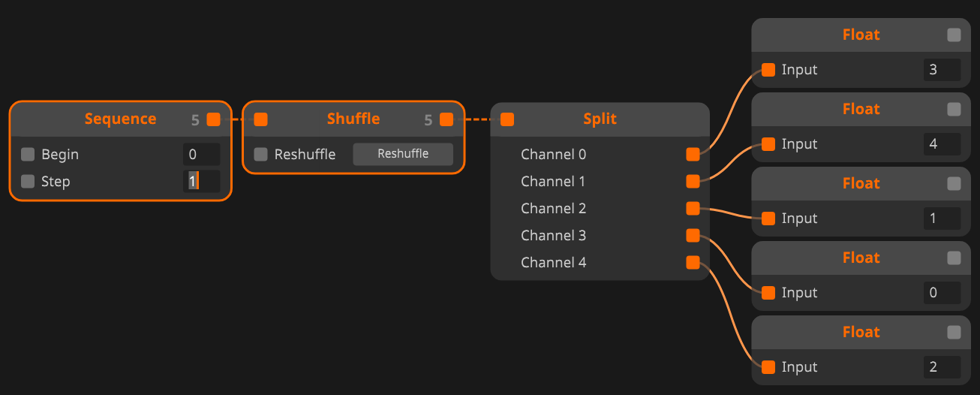Select the Sequence node title
This screenshot has height=395, width=980.
point(121,119)
